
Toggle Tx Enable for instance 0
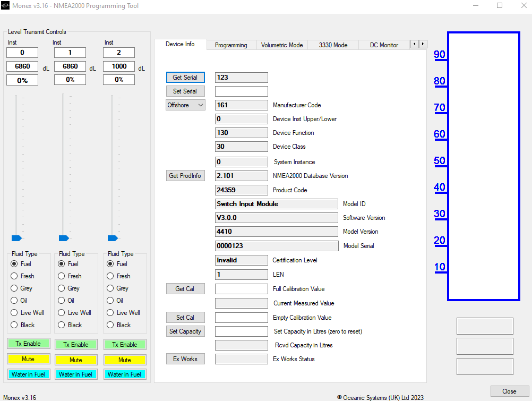click(29, 344)
